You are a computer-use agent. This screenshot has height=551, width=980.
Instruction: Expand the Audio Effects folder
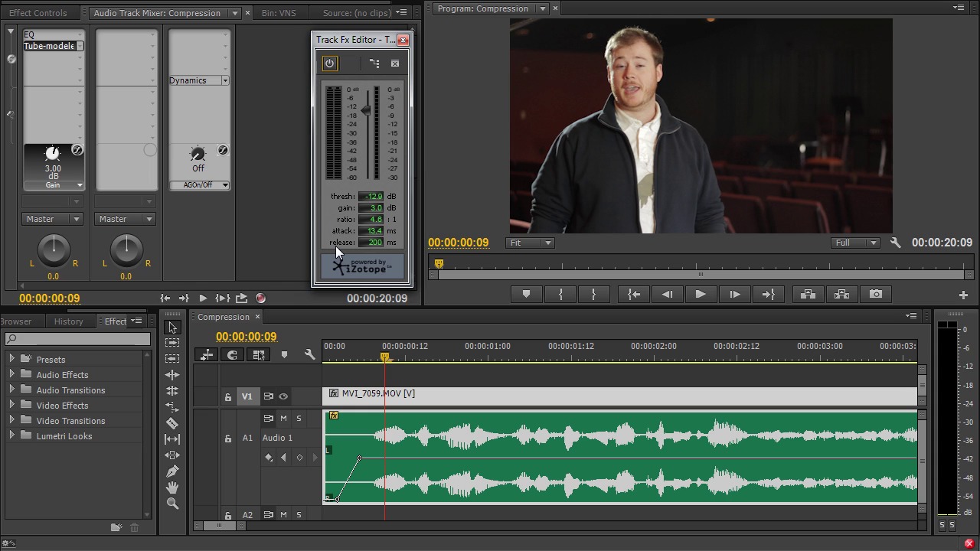11,375
